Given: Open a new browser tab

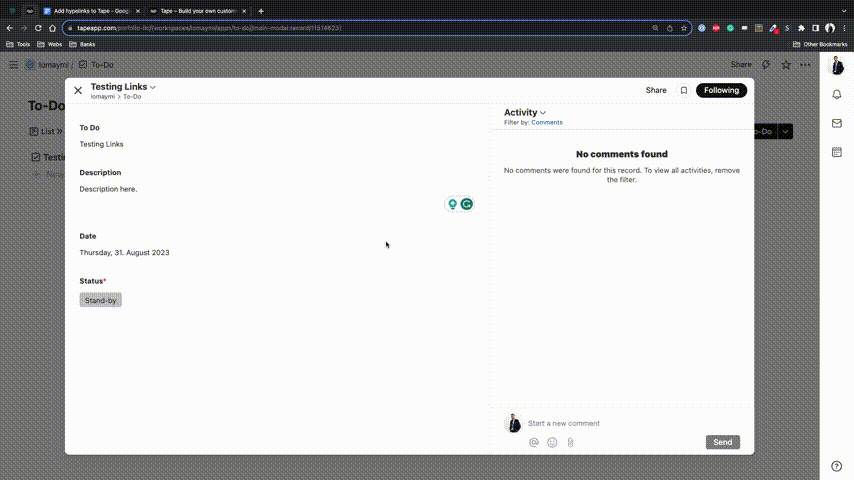Looking at the screenshot, I should [x=261, y=11].
